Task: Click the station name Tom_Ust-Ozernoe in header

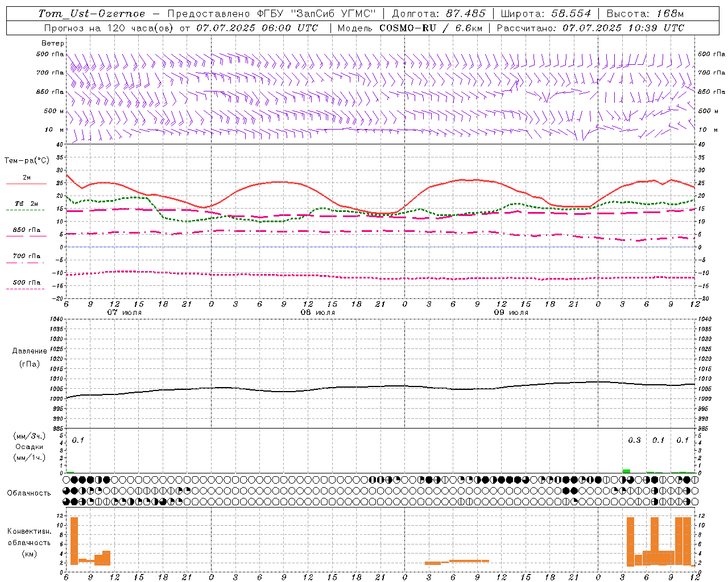Action: (x=92, y=14)
